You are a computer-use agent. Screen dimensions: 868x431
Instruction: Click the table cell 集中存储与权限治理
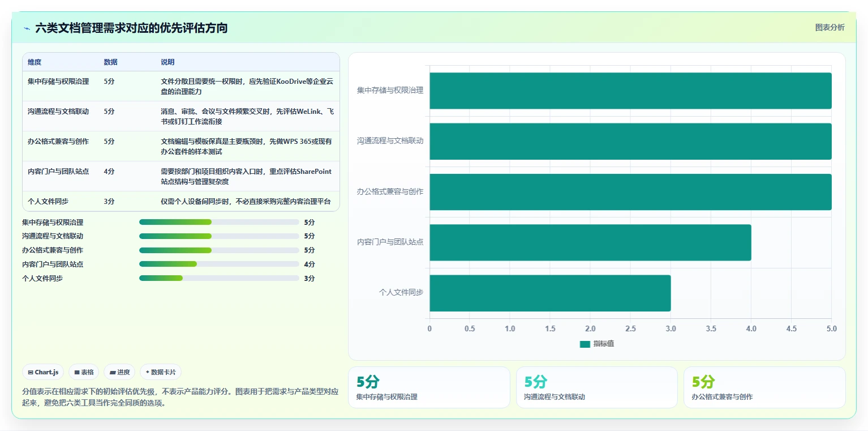[x=58, y=82]
